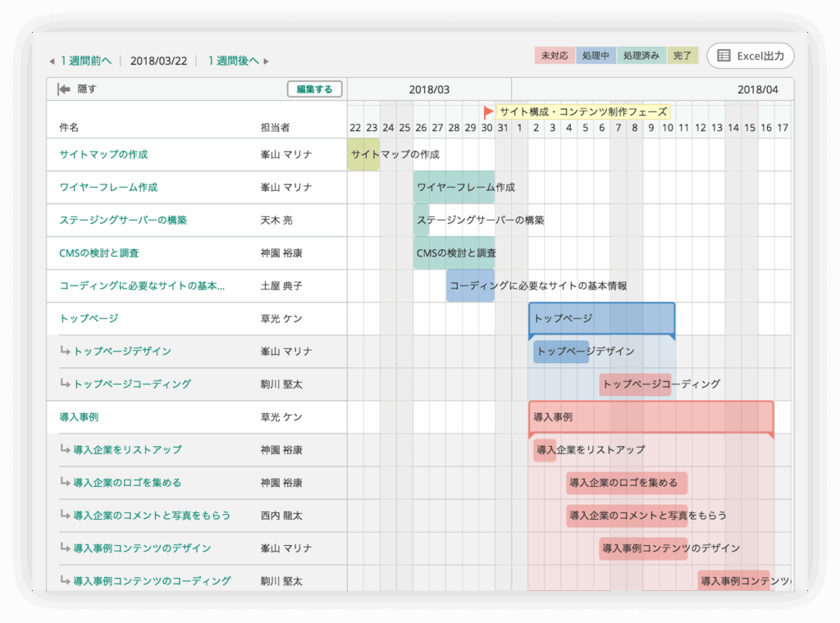
Task: Select the トップページ parent Gantt bar
Action: tap(601, 318)
